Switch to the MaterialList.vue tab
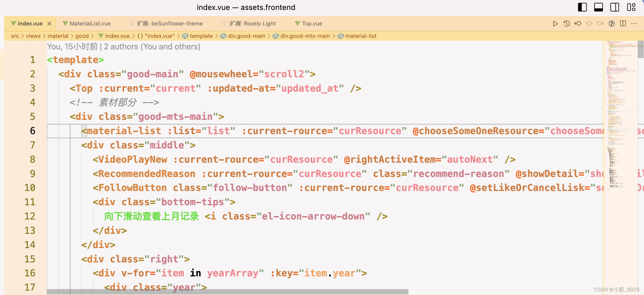Screen dimensions: 644x295 tap(90, 23)
